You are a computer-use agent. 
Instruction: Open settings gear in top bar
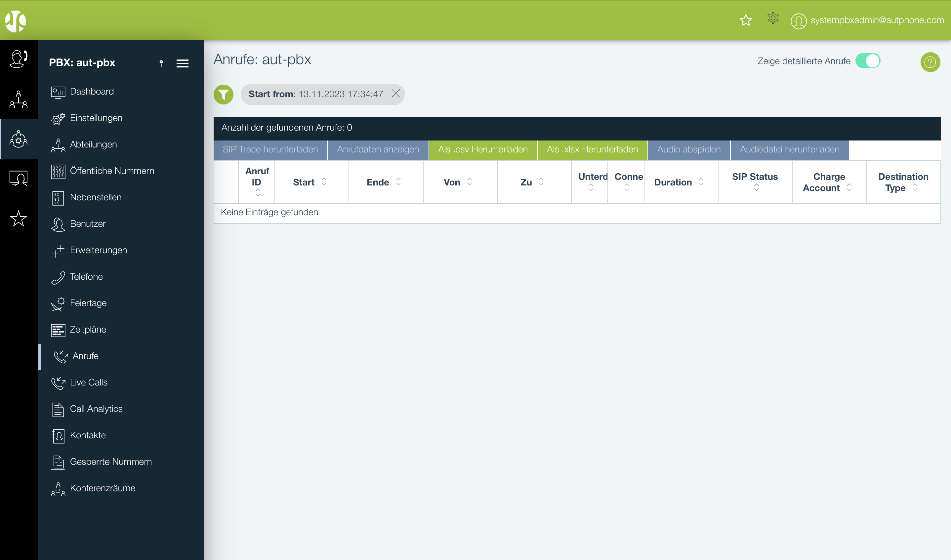point(773,18)
